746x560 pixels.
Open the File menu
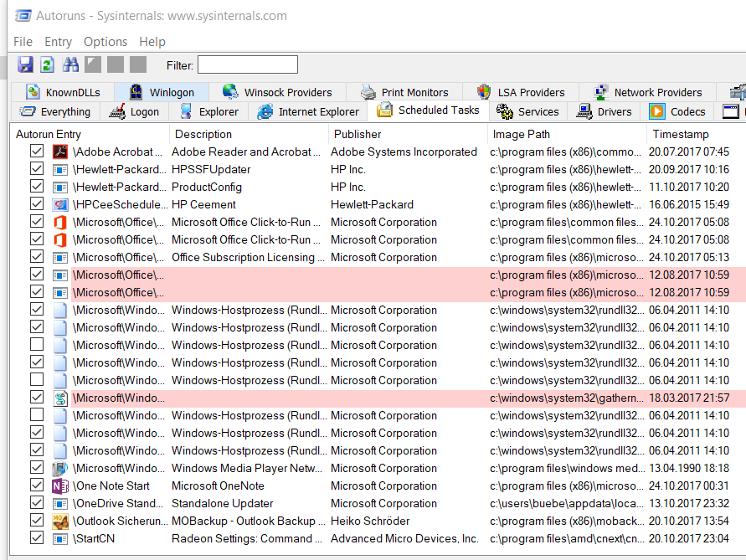pos(23,42)
